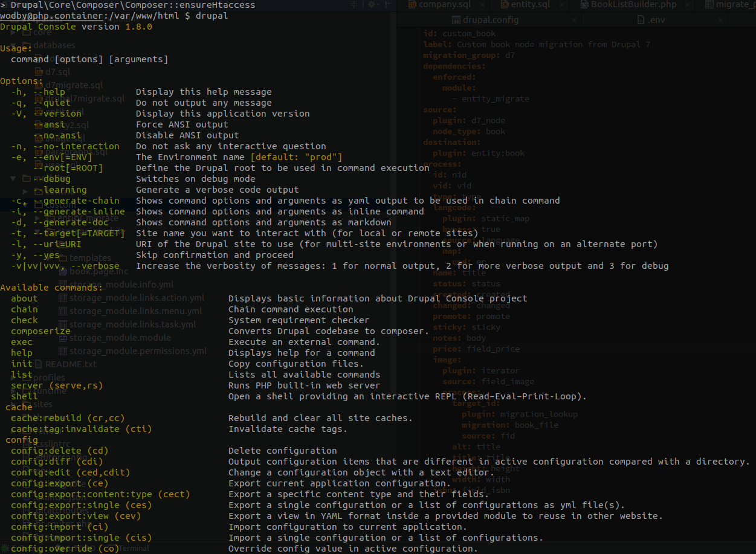Open storage_module.links.action.yml from the tree

(137, 298)
